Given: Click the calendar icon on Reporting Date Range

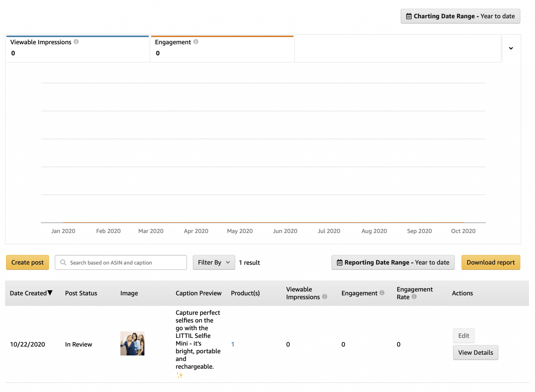Looking at the screenshot, I should (x=339, y=262).
